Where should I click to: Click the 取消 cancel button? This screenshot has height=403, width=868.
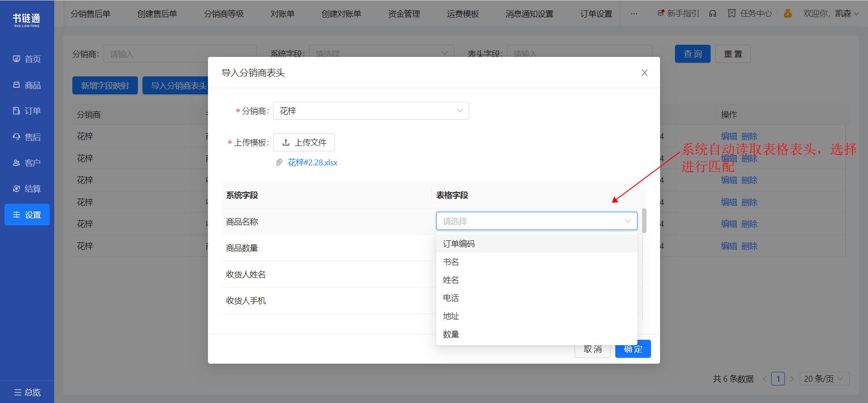click(x=593, y=350)
